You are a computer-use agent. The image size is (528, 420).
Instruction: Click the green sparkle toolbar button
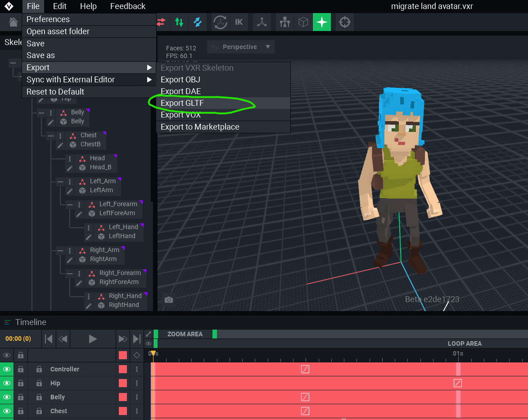tap(322, 22)
